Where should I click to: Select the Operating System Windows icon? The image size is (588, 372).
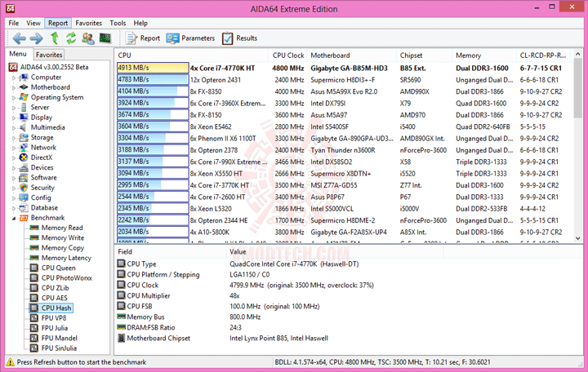click(24, 97)
